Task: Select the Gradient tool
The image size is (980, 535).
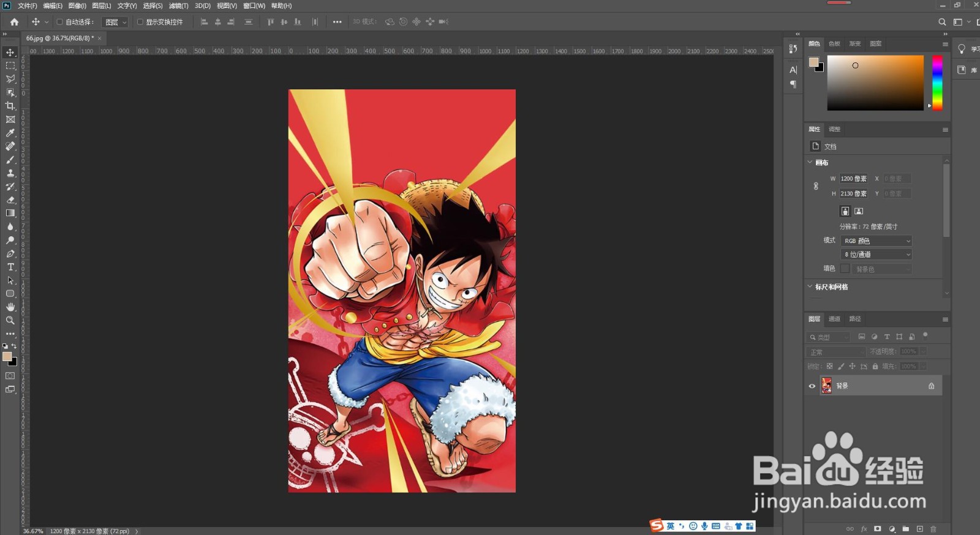Action: [x=10, y=213]
